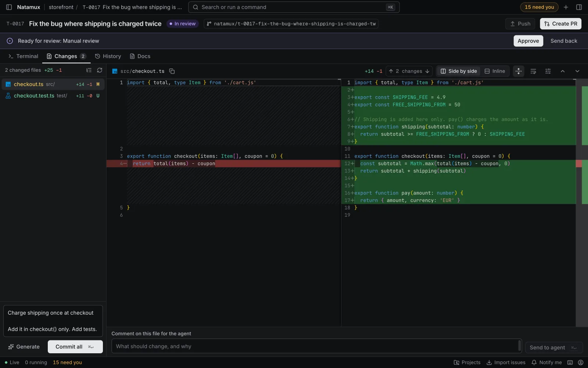588x368 pixels.
Task: Open the 15 need you badge in the top bar
Action: [539, 7]
